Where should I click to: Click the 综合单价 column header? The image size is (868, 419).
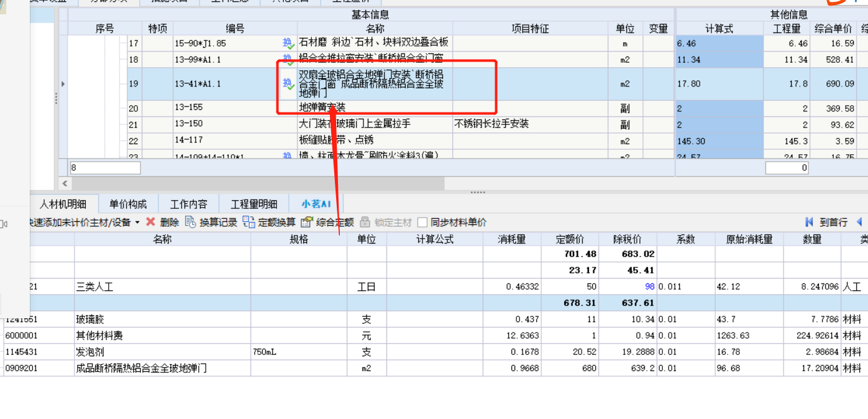(x=833, y=29)
